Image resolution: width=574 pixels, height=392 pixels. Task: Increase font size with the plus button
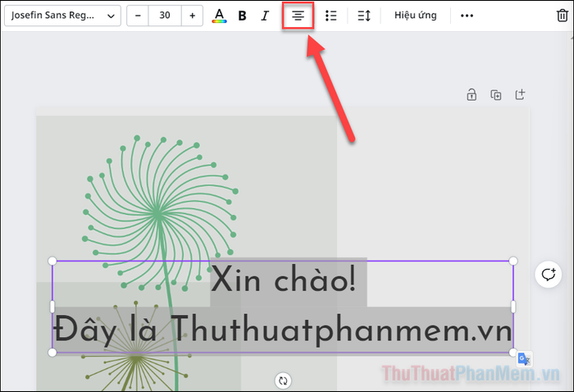192,16
